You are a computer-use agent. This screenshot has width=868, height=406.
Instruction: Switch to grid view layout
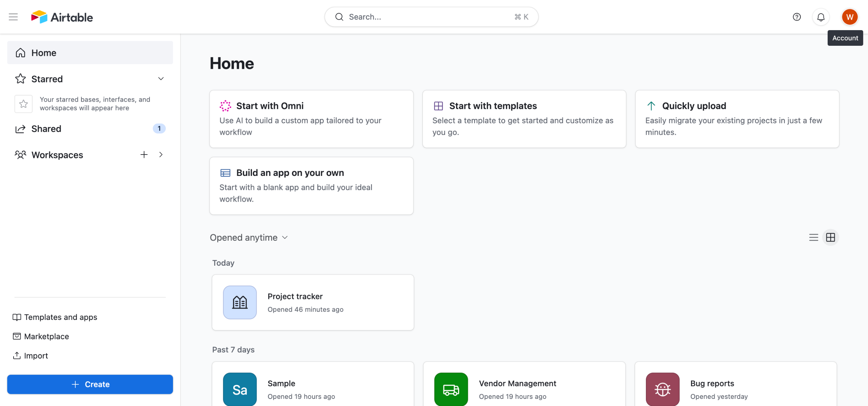[x=830, y=238]
